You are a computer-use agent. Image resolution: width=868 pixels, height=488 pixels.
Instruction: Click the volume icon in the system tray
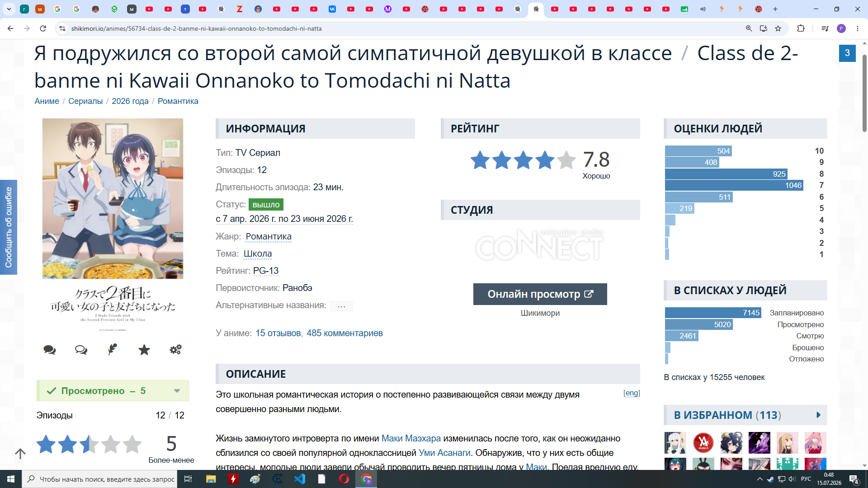click(792, 479)
